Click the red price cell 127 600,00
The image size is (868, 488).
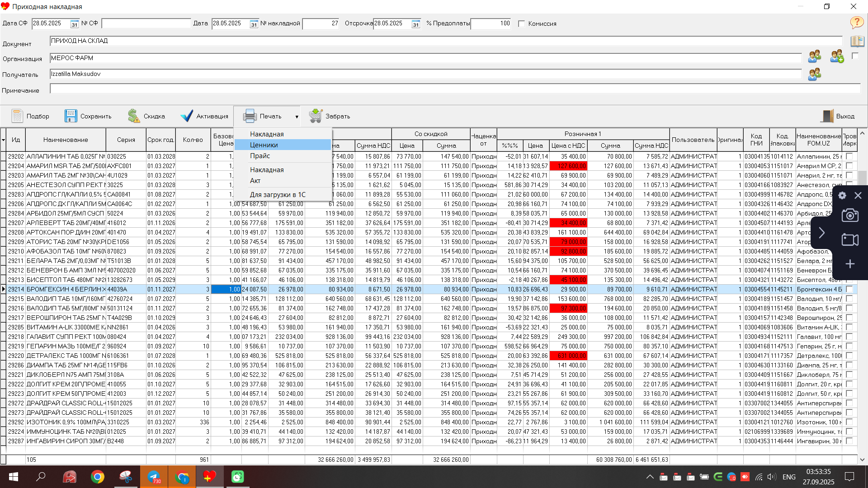point(568,166)
